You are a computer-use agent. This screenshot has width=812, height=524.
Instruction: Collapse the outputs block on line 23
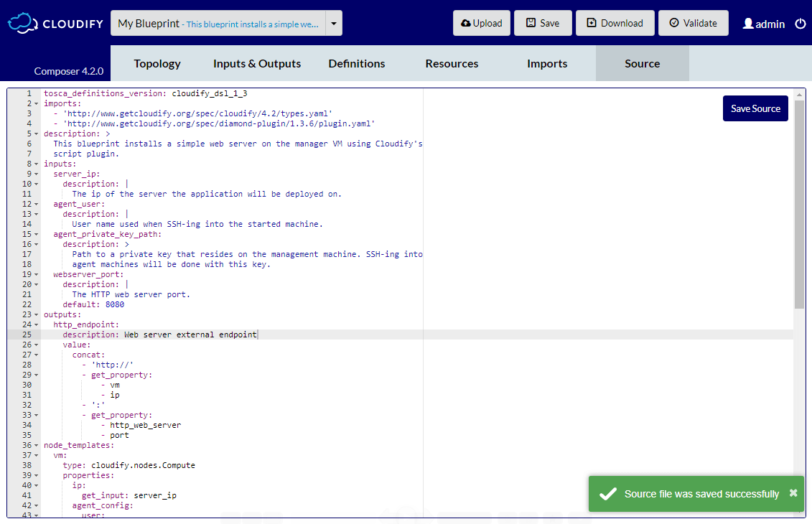tap(36, 315)
